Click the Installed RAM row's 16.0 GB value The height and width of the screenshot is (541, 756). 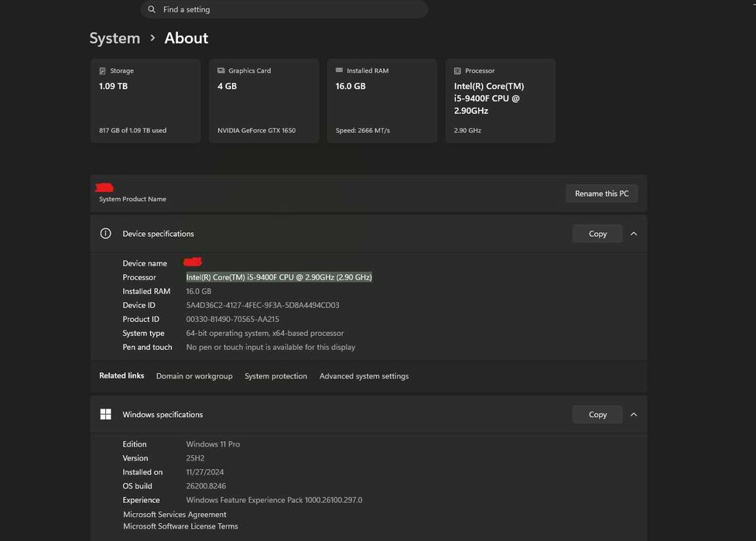click(199, 291)
